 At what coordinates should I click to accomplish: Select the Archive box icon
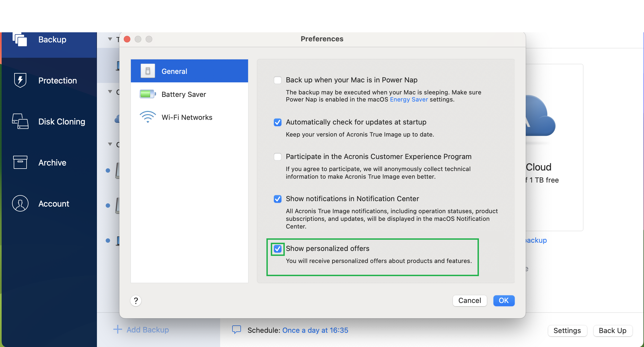20,162
